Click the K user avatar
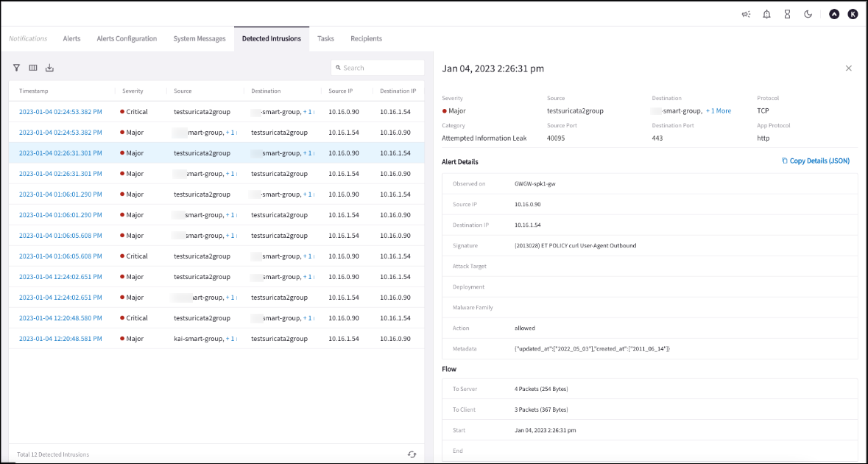868x464 pixels. tap(853, 14)
